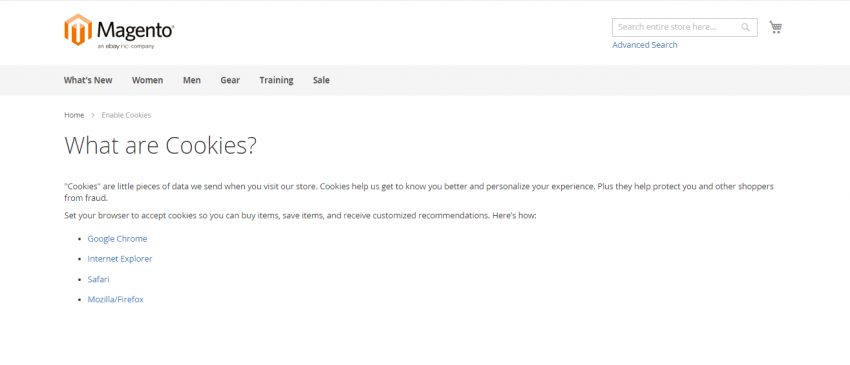Viewport: 850px width, 365px height.
Task: Click the paragraph starting "Cookies are little pieces"
Action: 419,192
